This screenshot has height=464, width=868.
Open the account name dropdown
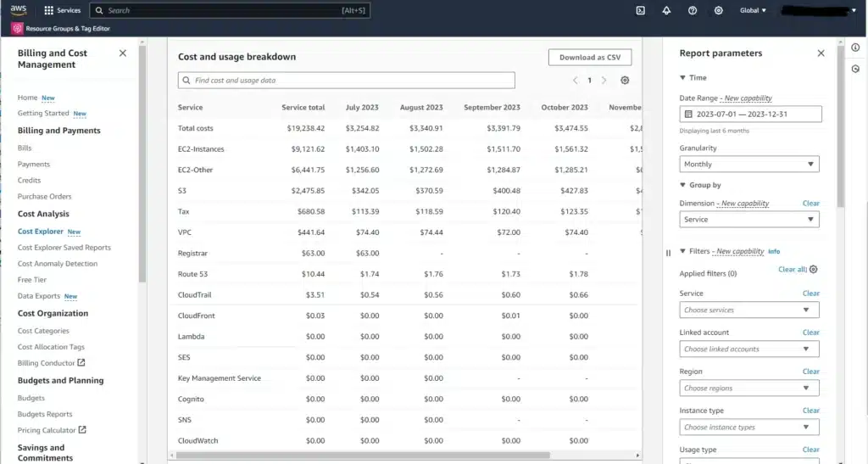click(x=820, y=10)
